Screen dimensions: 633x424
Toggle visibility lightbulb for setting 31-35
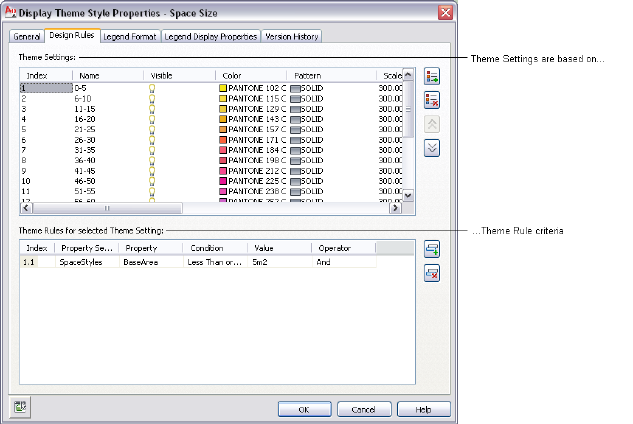(152, 150)
